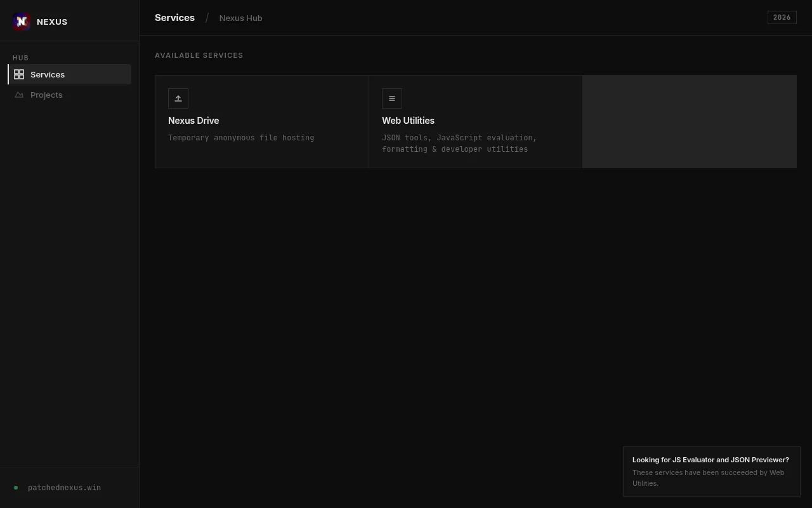This screenshot has height=508, width=812.
Task: Click the 2026 badge
Action: [x=782, y=18]
